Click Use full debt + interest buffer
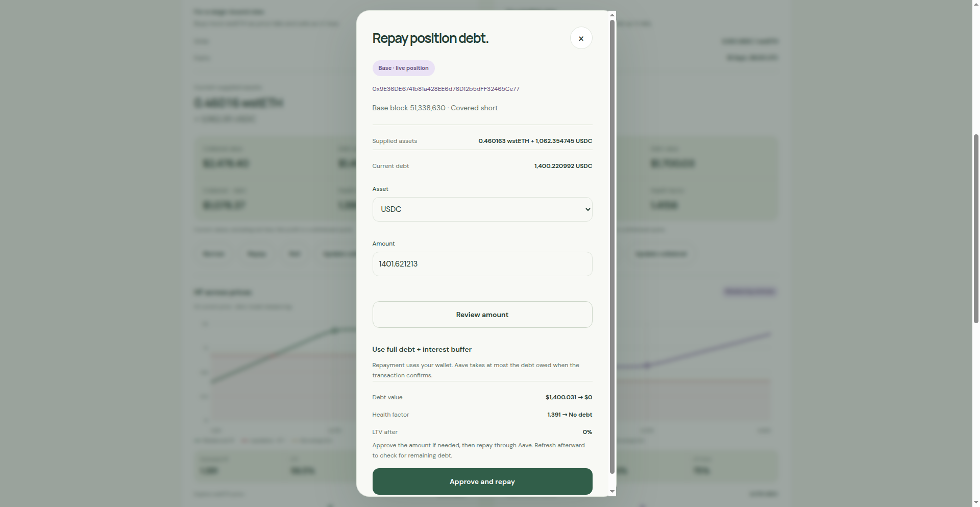The width and height of the screenshot is (980, 507). [x=422, y=349]
